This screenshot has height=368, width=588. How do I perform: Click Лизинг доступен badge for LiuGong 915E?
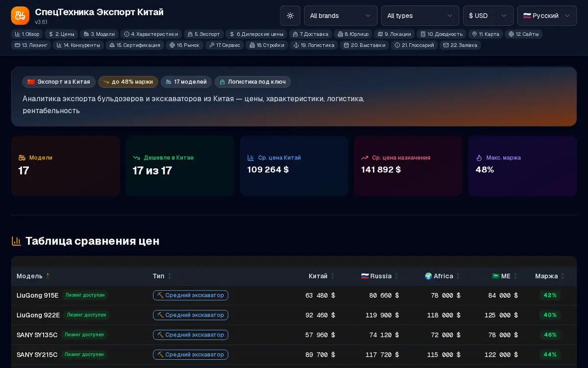[x=85, y=295]
